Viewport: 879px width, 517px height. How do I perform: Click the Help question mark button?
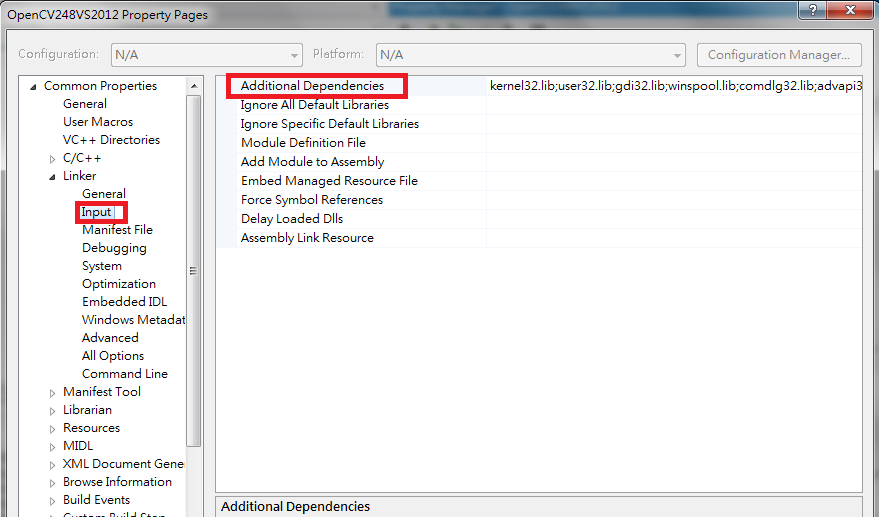[x=813, y=10]
